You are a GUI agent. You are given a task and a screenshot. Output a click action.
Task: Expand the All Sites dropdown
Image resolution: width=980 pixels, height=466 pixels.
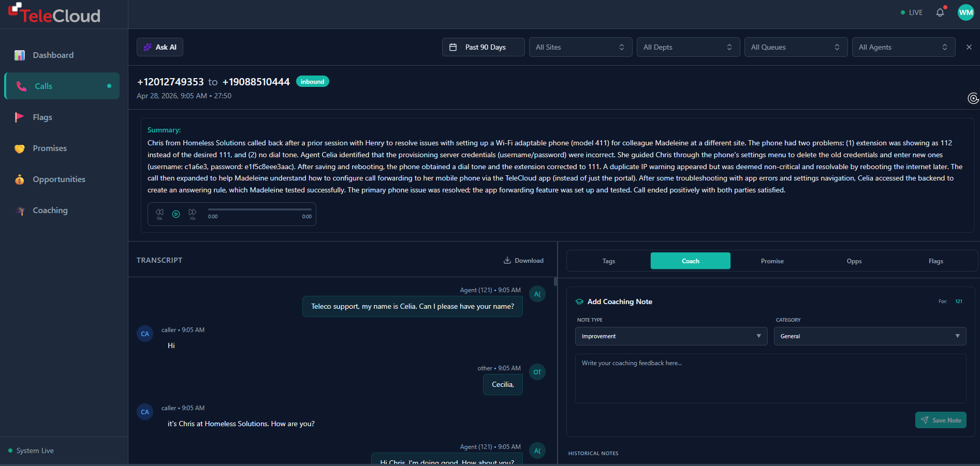click(581, 47)
